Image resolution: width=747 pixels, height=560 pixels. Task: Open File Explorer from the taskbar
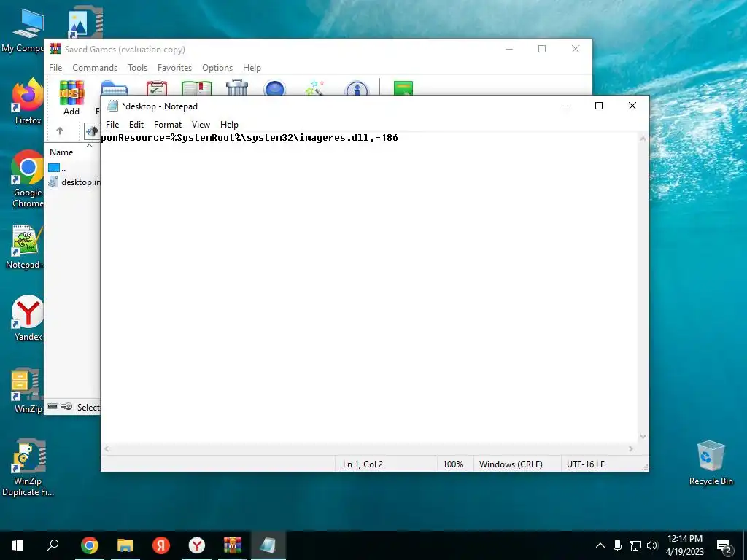click(x=125, y=545)
